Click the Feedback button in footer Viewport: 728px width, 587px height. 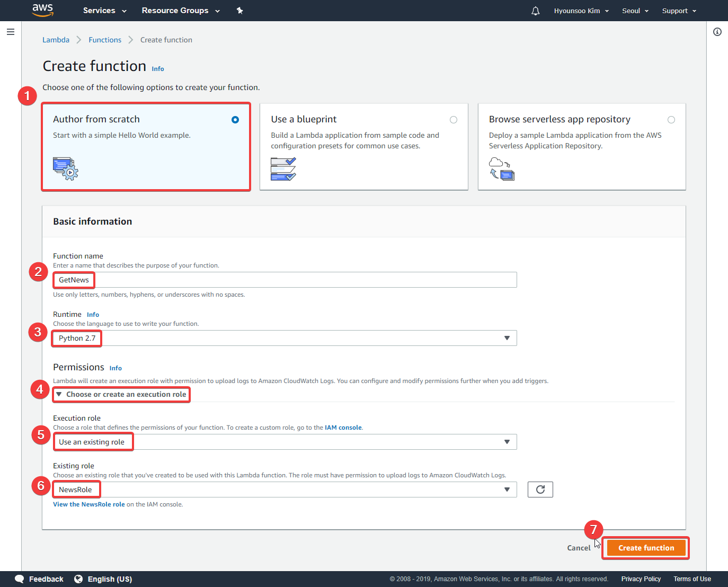point(39,579)
